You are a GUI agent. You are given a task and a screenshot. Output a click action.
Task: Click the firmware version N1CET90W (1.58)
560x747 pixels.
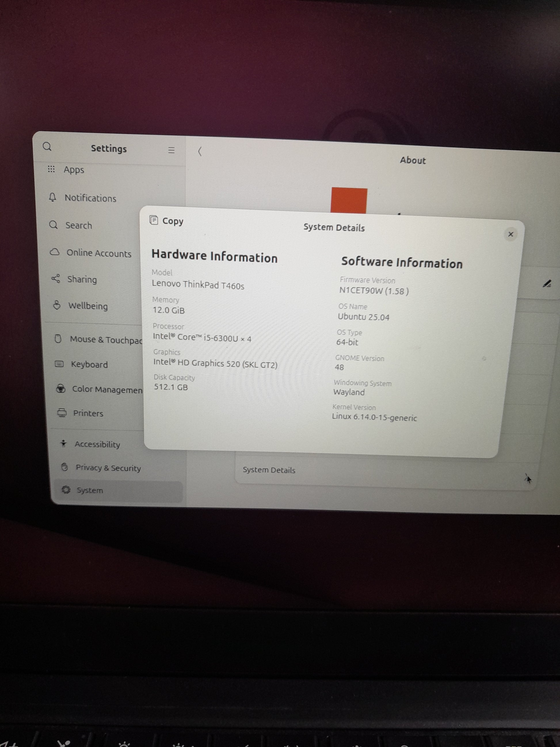coord(374,291)
